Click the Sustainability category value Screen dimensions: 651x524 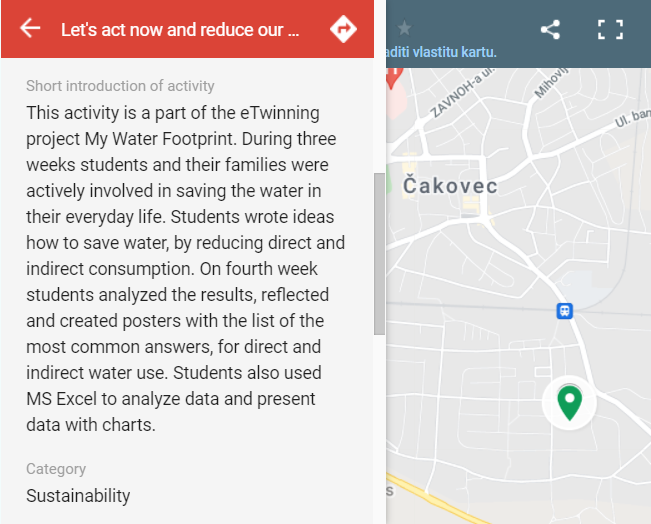(x=78, y=496)
